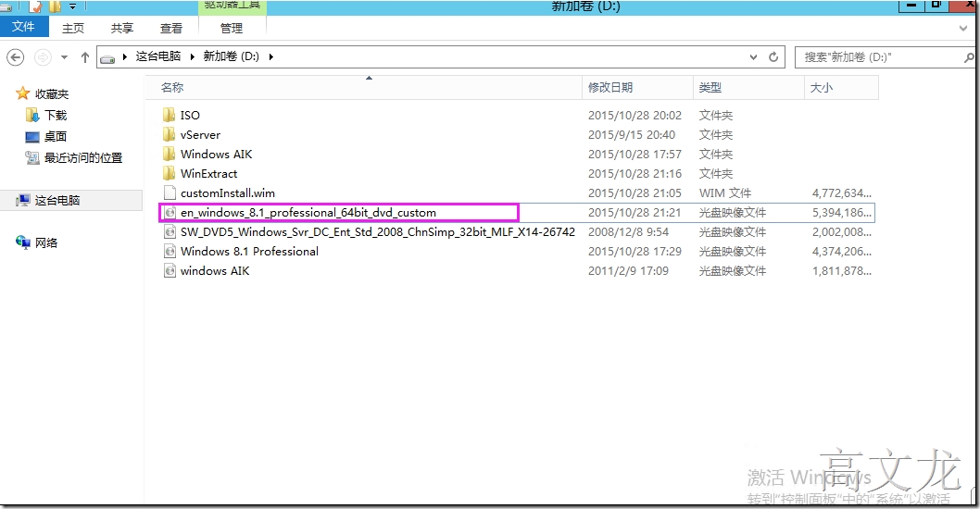Click the disc icon of windows AIK image

tap(170, 270)
